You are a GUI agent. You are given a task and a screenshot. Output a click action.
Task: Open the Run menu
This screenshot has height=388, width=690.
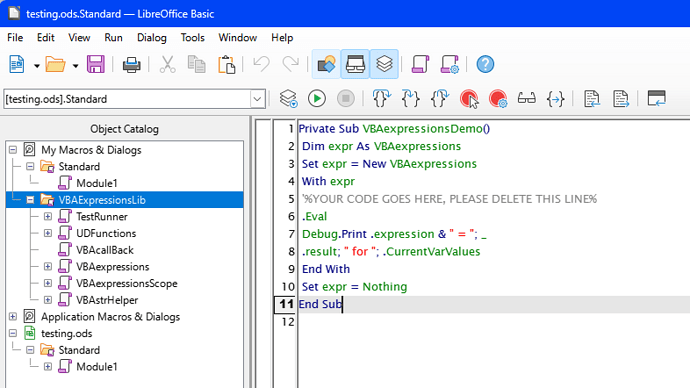113,38
